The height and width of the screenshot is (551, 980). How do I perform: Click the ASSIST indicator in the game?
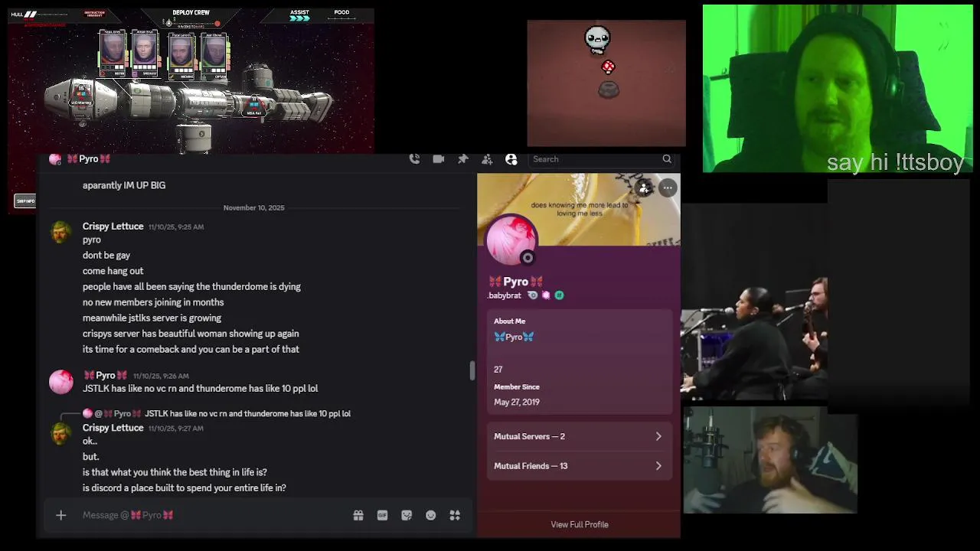(x=299, y=15)
